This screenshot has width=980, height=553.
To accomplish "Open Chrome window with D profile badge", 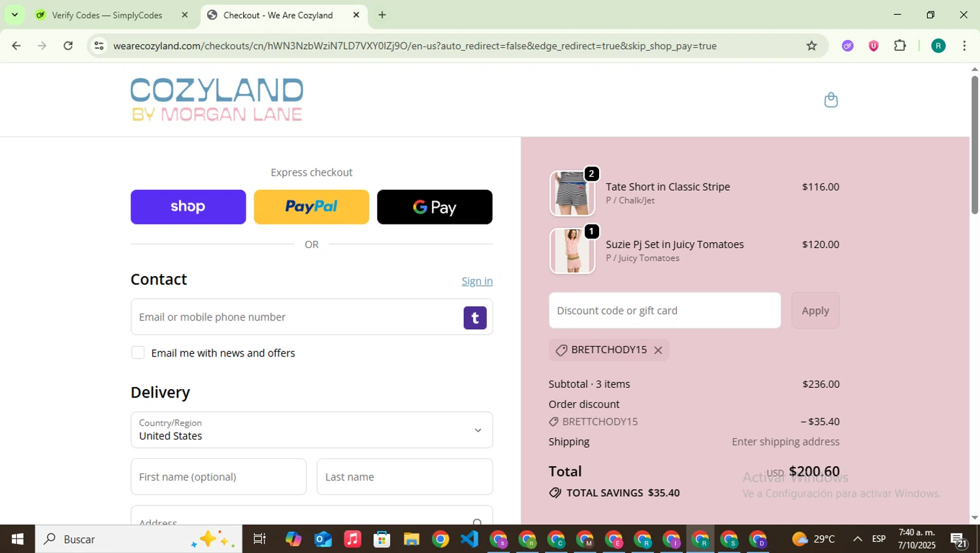I will [758, 539].
